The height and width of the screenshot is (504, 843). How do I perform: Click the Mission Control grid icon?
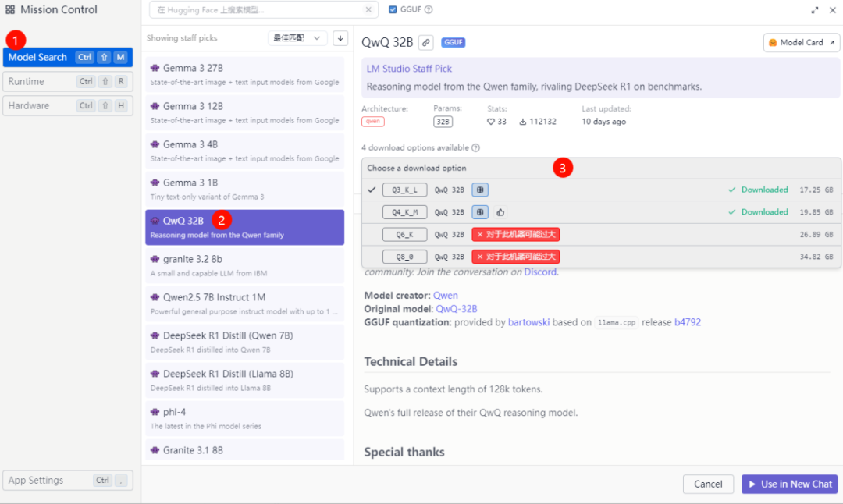tap(10, 9)
